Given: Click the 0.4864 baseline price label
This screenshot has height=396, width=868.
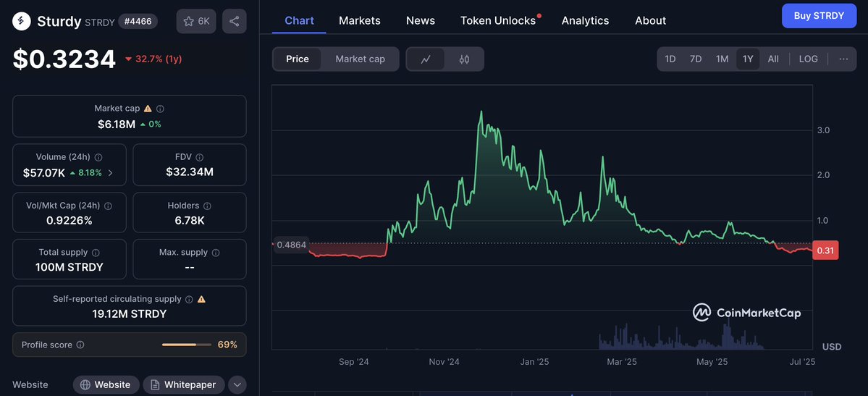Looking at the screenshot, I should pyautogui.click(x=292, y=244).
